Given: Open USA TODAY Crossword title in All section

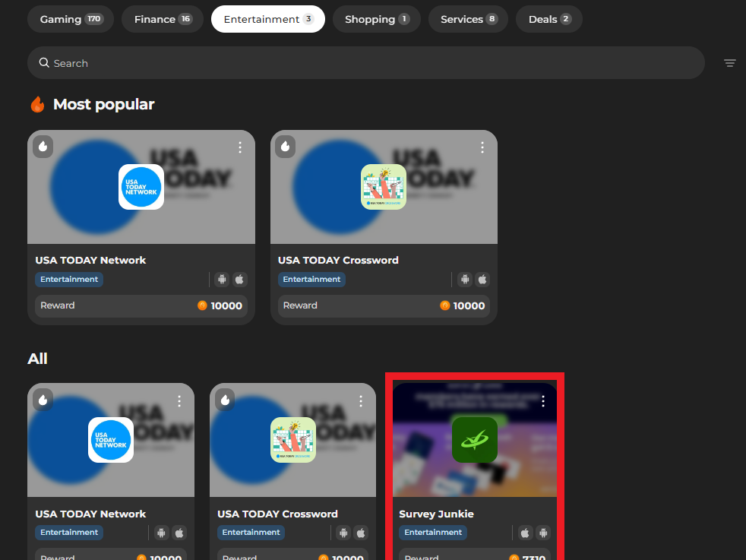Looking at the screenshot, I should [277, 514].
